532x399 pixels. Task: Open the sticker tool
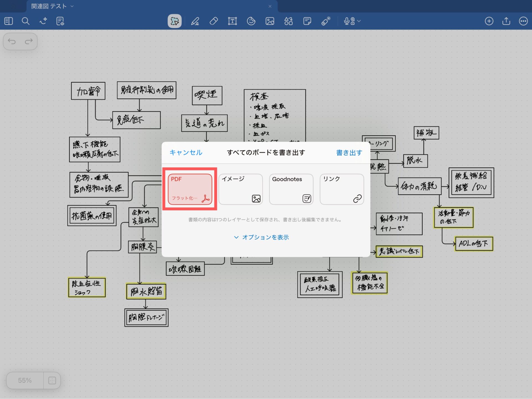pyautogui.click(x=251, y=21)
